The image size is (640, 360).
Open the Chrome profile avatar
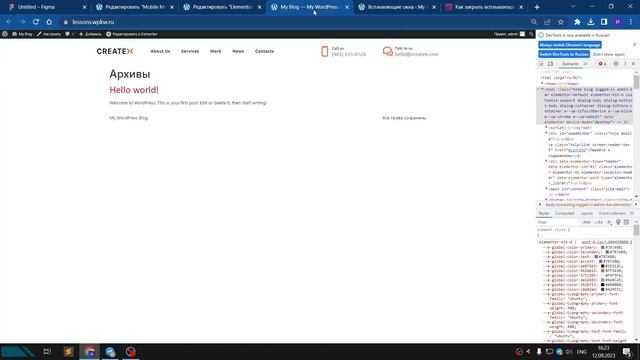click(618, 22)
